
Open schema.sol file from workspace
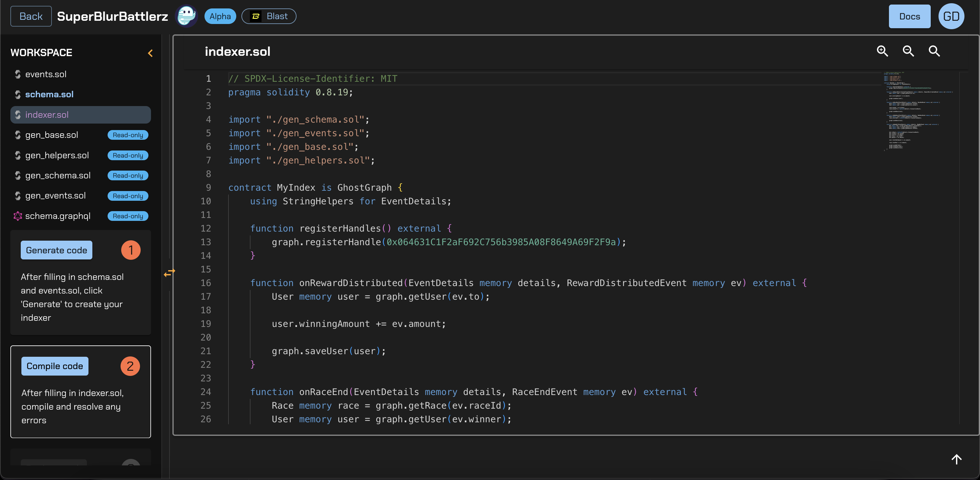(49, 94)
